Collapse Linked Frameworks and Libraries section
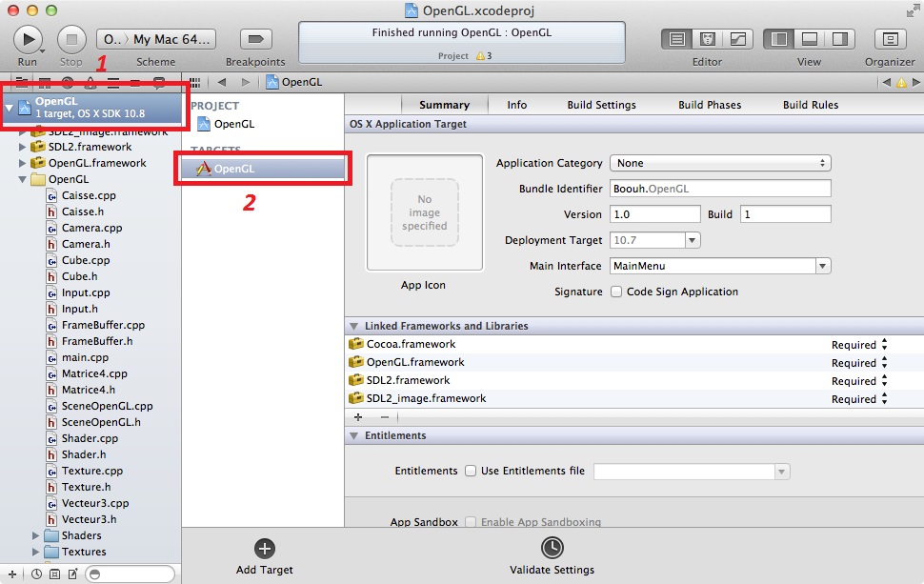This screenshot has height=584, width=924. click(x=354, y=326)
